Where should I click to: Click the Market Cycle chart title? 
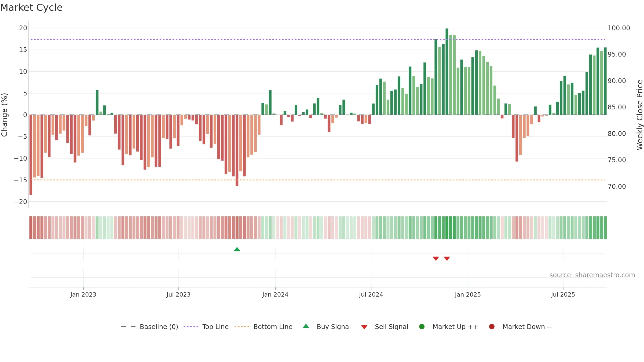(x=31, y=8)
